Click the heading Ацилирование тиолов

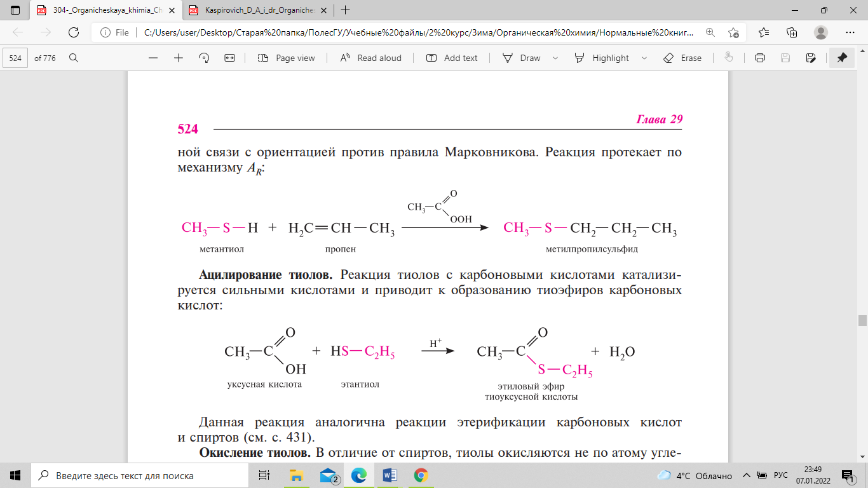266,275
